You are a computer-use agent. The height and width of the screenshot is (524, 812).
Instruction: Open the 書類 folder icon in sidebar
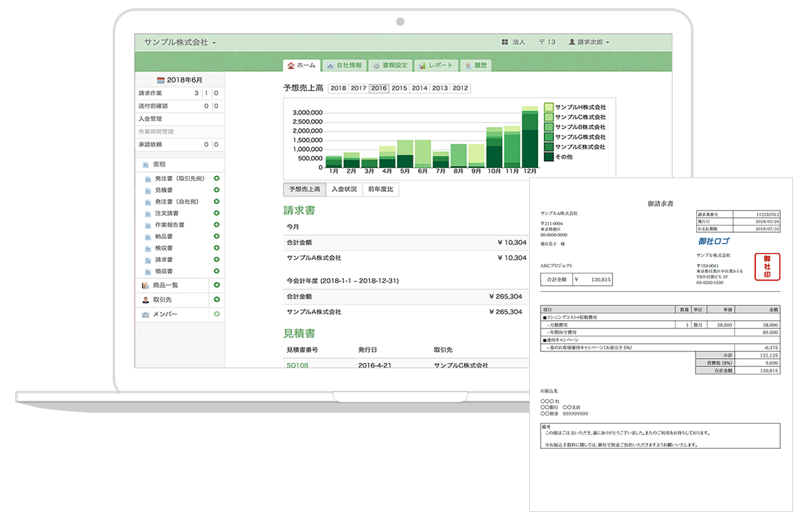click(x=145, y=164)
